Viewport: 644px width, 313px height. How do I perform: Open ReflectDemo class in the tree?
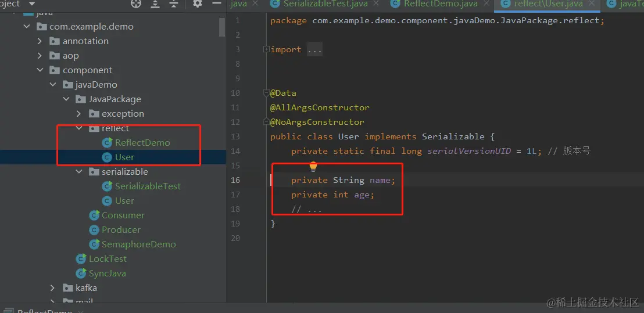(142, 143)
